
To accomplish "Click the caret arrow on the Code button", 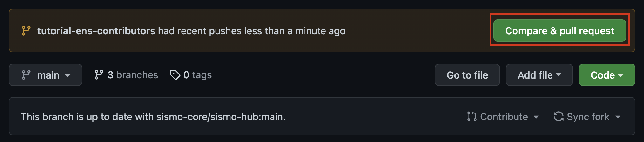I will (x=620, y=75).
